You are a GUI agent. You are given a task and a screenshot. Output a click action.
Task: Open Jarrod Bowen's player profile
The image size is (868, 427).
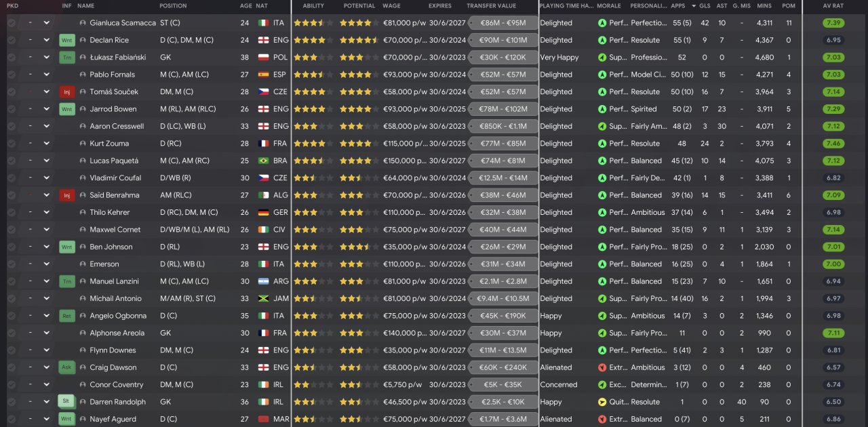click(x=113, y=109)
